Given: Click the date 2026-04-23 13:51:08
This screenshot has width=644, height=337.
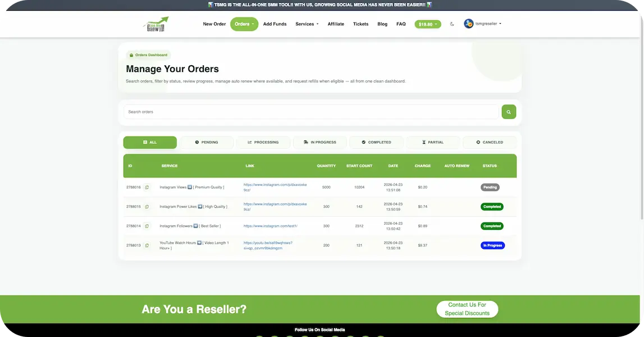Looking at the screenshot, I should tap(393, 188).
